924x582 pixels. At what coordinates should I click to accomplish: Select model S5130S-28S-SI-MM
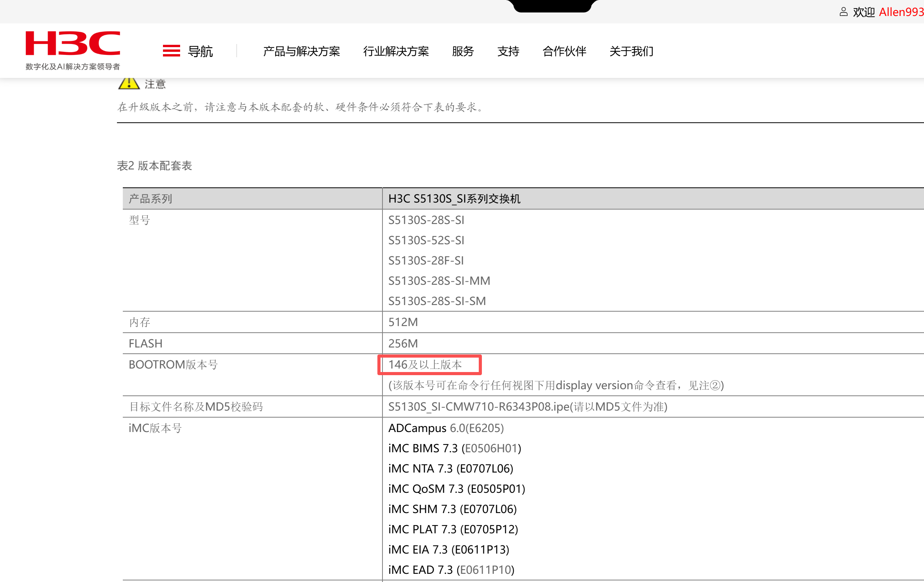(439, 281)
